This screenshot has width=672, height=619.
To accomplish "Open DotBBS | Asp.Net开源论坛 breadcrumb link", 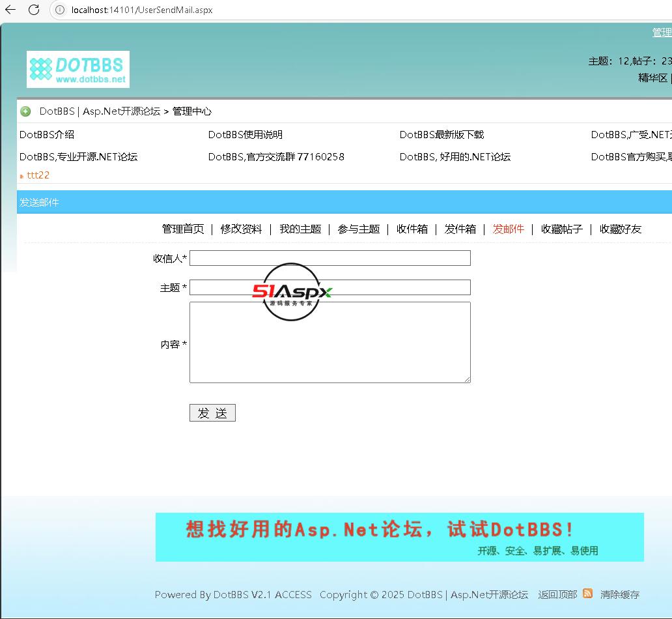I will coord(100,111).
